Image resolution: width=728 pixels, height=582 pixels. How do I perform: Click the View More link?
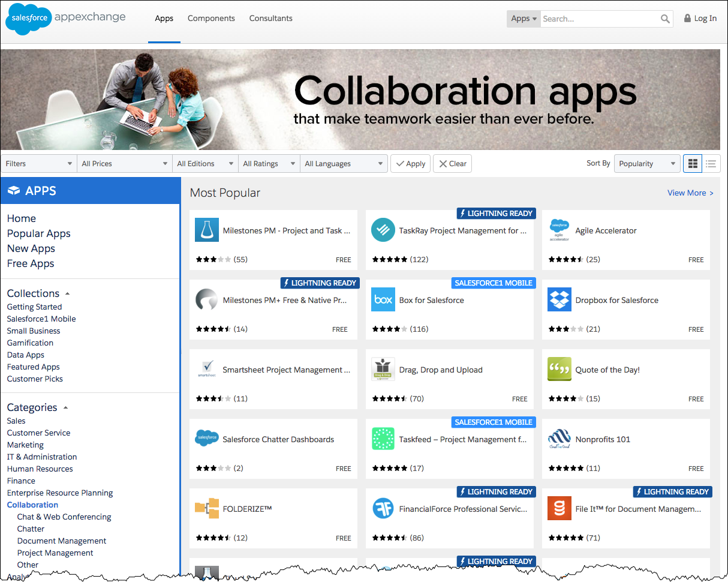(x=690, y=193)
